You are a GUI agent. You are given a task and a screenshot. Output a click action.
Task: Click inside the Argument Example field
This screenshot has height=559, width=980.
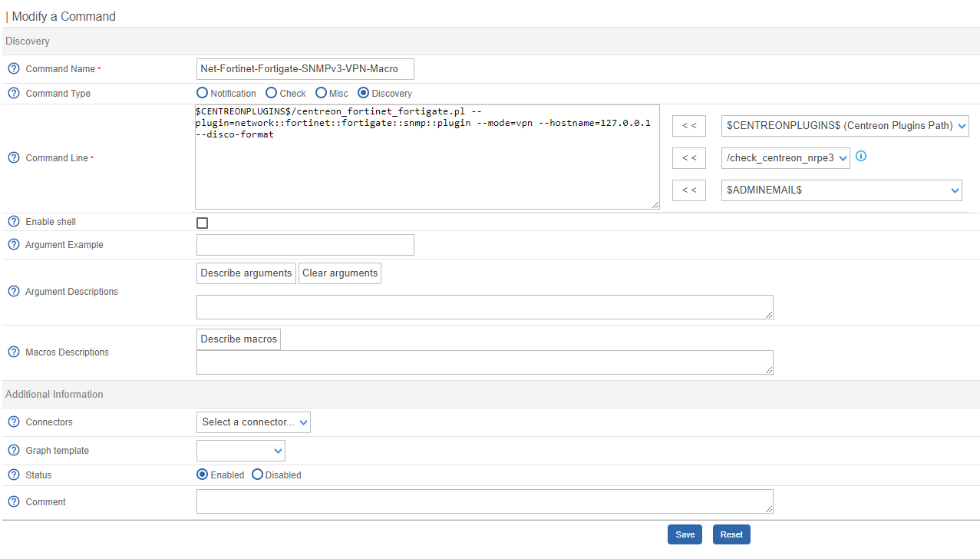[x=305, y=244]
